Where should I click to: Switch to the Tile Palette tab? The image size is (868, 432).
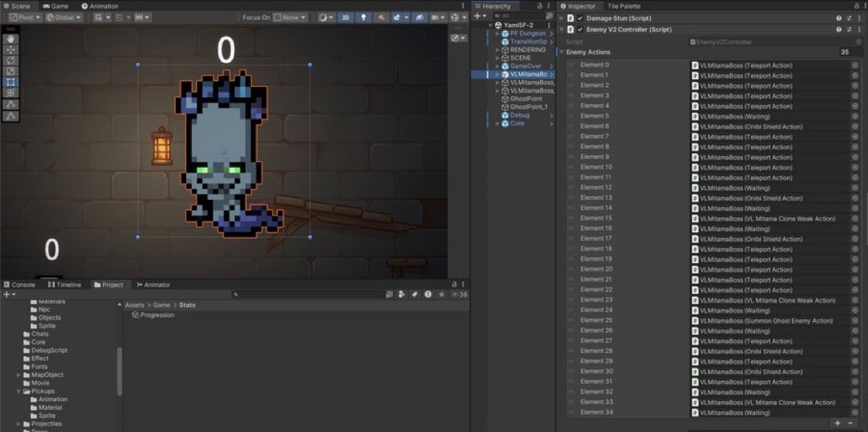coord(623,6)
